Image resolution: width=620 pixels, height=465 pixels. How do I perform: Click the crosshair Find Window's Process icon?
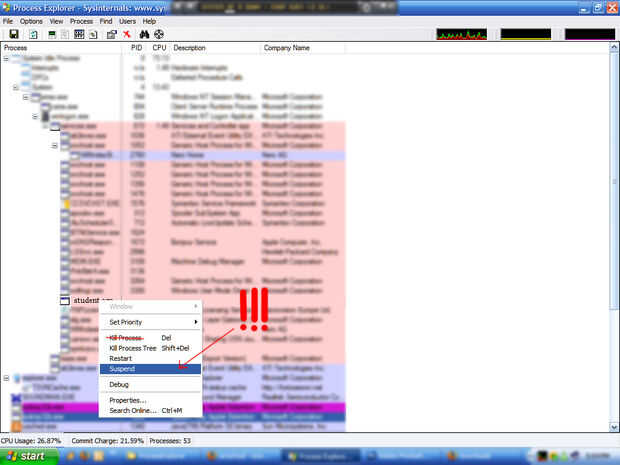pos(159,34)
